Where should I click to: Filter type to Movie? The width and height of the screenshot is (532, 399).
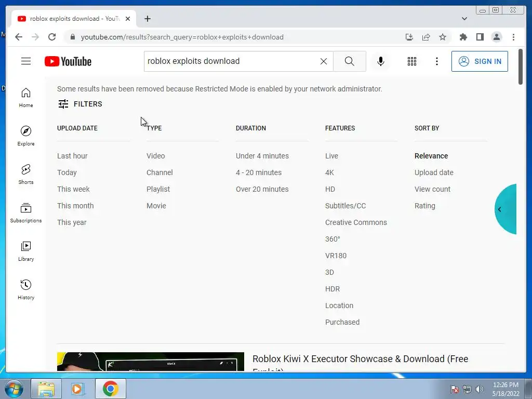(156, 206)
